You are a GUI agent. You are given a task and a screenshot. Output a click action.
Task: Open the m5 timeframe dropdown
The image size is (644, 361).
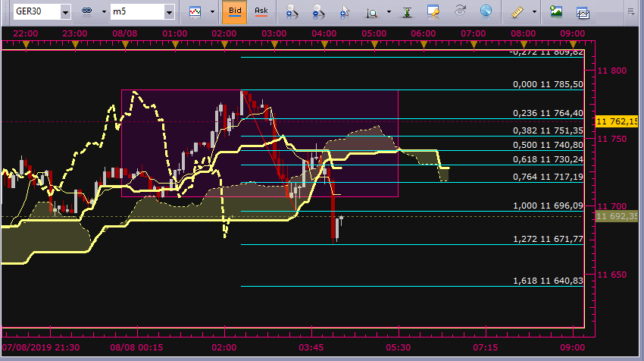(x=169, y=12)
